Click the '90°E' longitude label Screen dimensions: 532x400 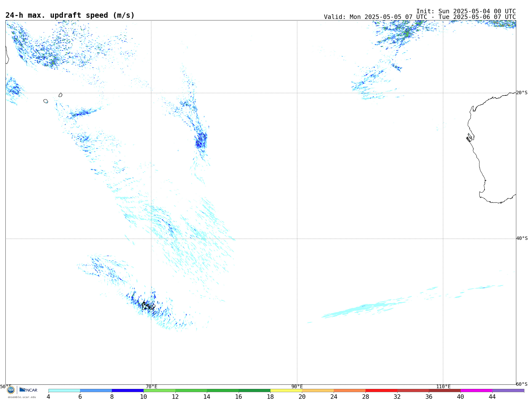pos(297,386)
